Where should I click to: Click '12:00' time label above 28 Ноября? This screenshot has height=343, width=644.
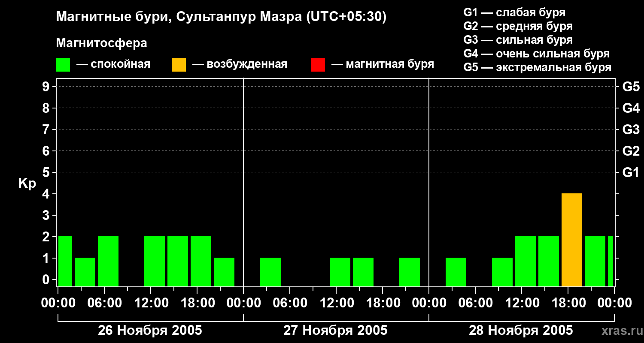[x=522, y=303]
